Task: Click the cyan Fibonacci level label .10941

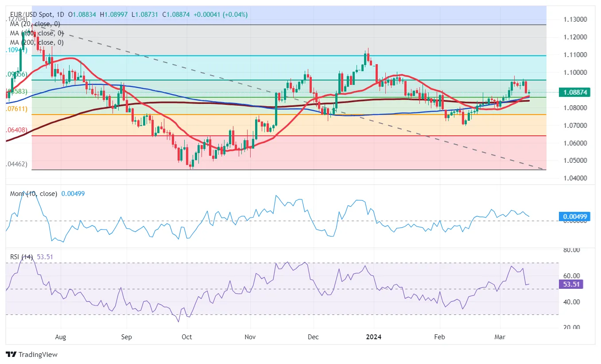Action: point(17,50)
